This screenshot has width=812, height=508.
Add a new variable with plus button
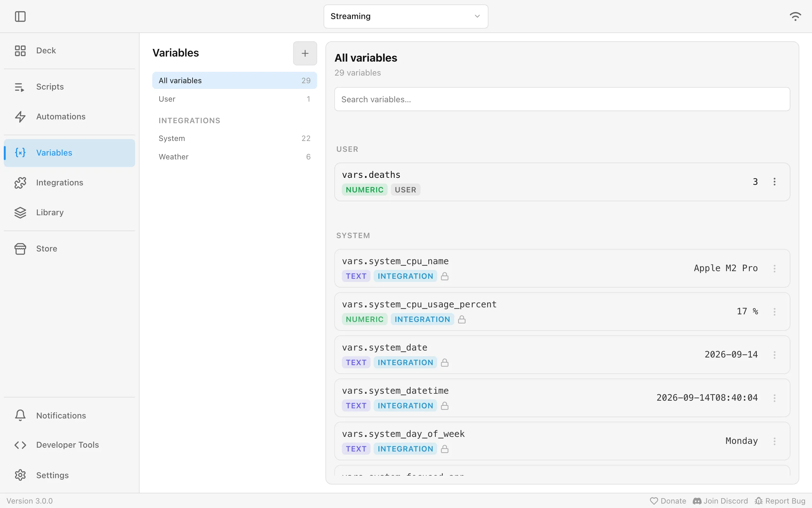[x=305, y=53]
